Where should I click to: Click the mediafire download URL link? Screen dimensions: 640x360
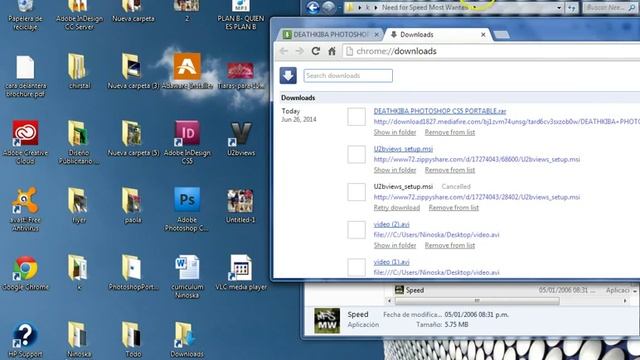tap(507, 122)
